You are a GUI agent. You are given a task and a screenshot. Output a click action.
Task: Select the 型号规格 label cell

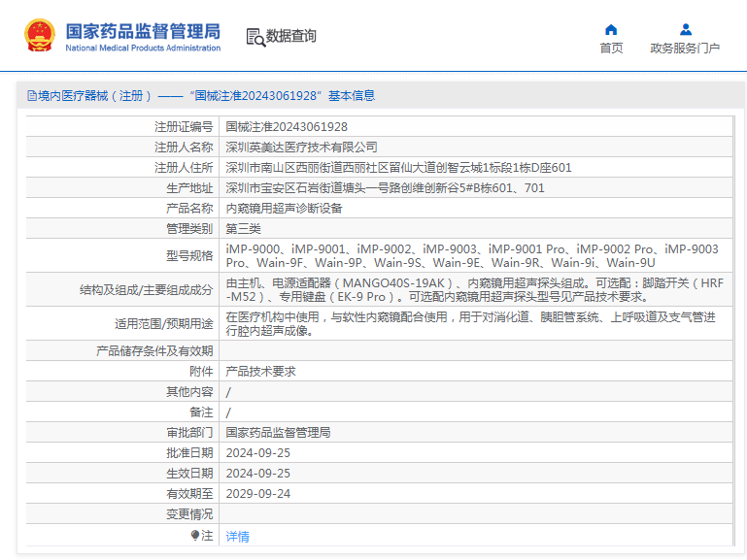[x=122, y=256]
